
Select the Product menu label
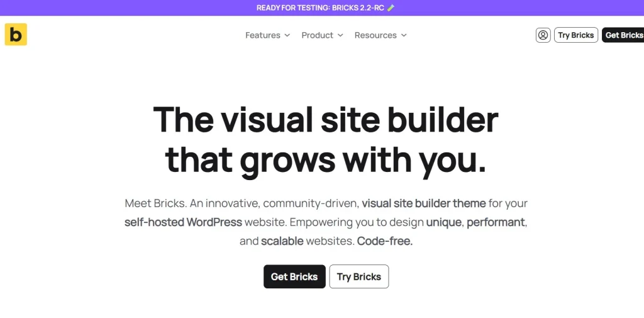(x=317, y=35)
